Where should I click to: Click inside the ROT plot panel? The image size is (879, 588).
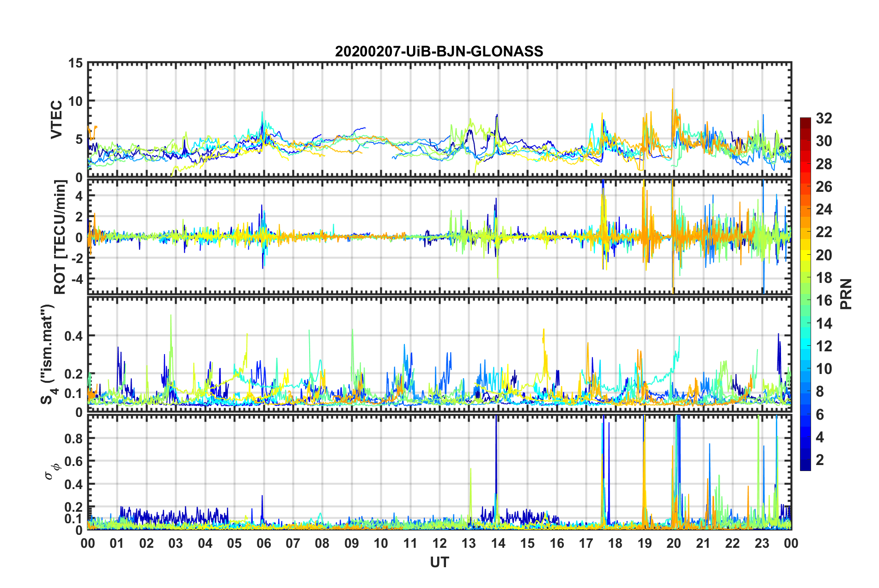439,236
